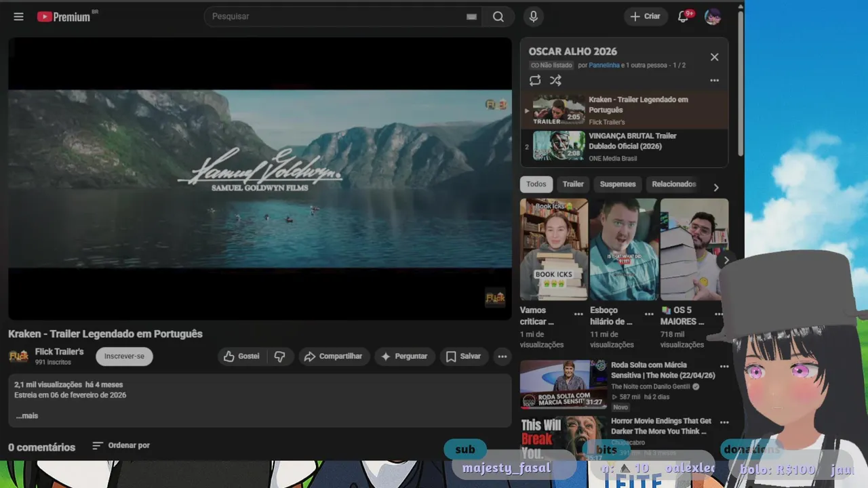Select the Todos filter chip
This screenshot has height=488, width=868.
point(536,184)
